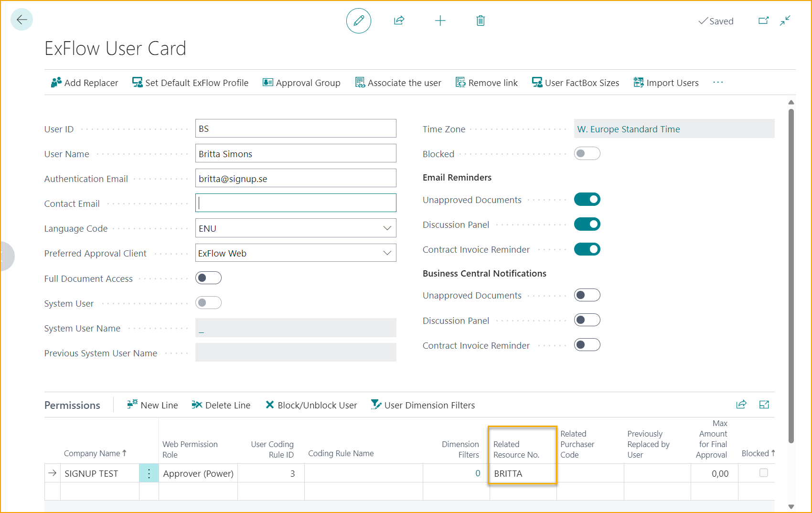Click the Related Resource No. column header
Screen dimensions: 812x513
click(x=516, y=449)
